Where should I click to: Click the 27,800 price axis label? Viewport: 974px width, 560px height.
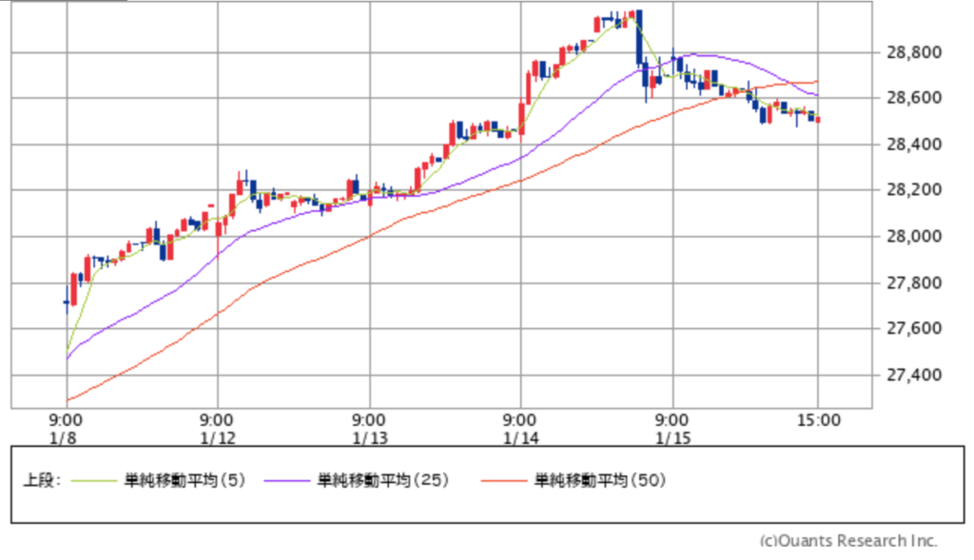pyautogui.click(x=914, y=282)
